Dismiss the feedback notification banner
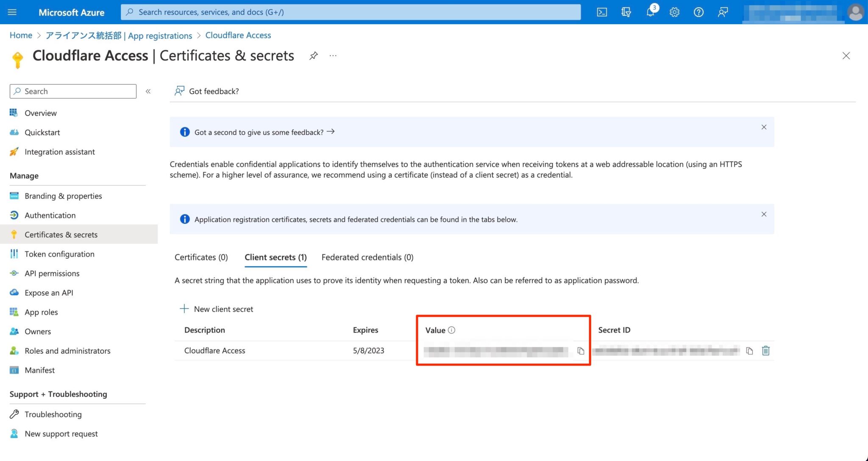 click(x=764, y=127)
